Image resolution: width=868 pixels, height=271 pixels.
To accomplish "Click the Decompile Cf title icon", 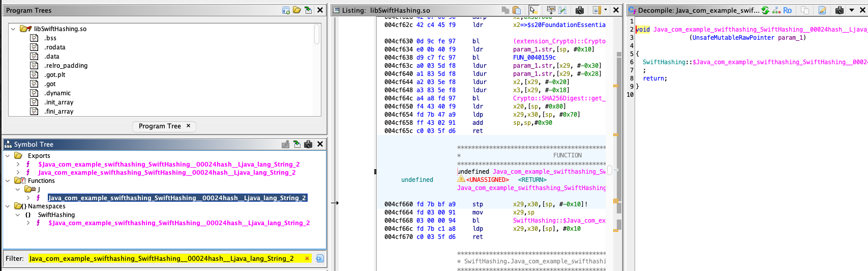I will (632, 10).
